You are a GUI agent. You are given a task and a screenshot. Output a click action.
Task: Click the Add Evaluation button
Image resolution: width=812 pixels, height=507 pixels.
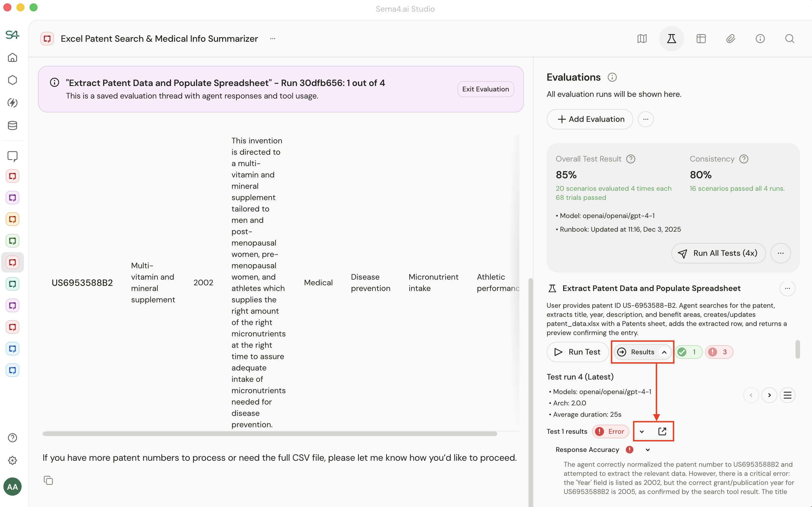[590, 119]
